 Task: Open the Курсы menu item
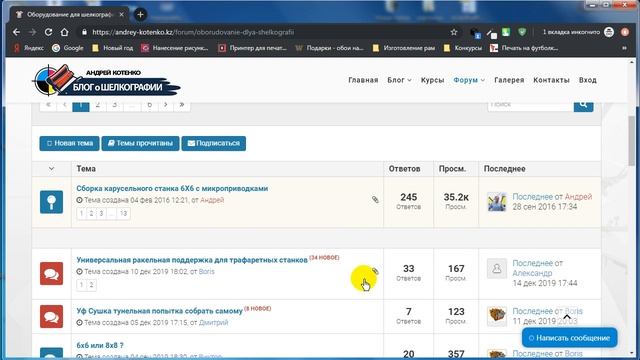432,80
